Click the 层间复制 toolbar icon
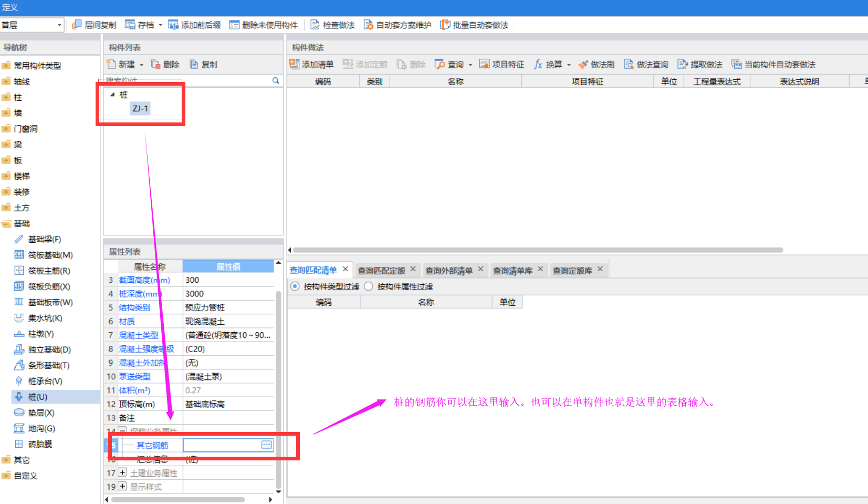The image size is (868, 504). pyautogui.click(x=77, y=25)
